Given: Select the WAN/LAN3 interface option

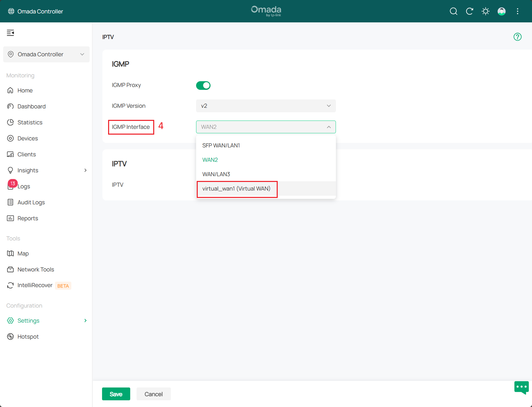Looking at the screenshot, I should [216, 174].
